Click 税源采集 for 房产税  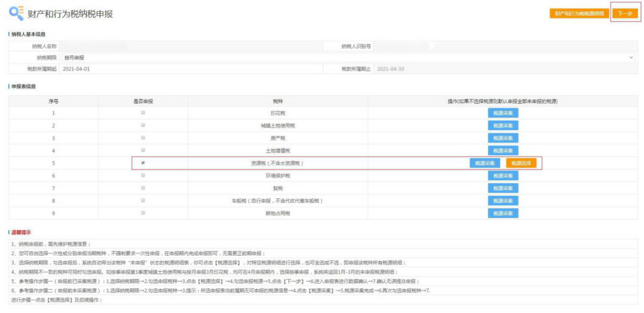click(503, 138)
